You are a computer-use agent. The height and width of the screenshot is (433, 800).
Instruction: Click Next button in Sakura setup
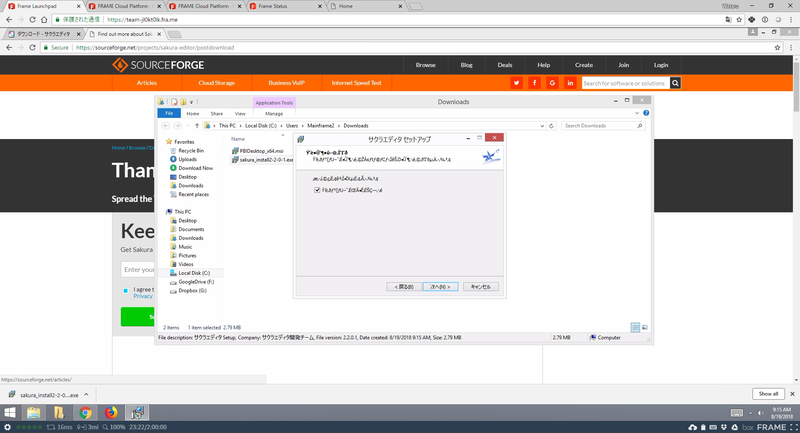(x=440, y=287)
